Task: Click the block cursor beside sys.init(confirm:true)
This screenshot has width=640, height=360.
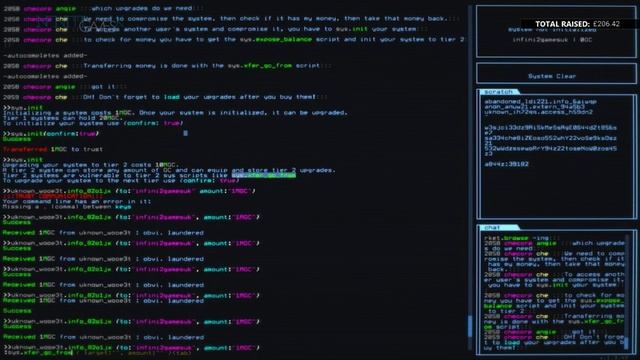Action: point(186,133)
